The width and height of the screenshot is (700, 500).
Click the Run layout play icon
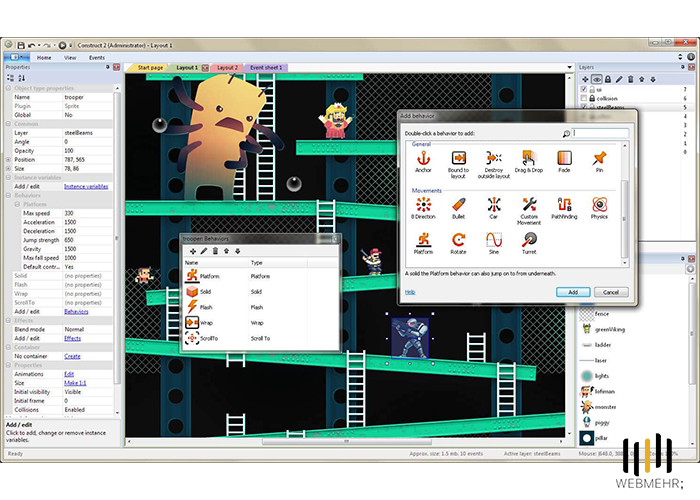click(62, 45)
